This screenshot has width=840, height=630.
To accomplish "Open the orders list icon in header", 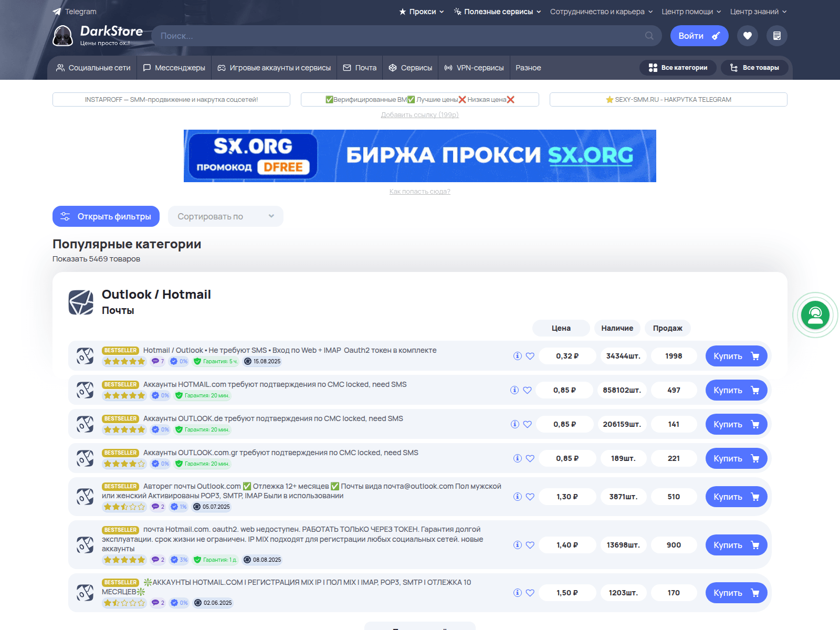I will (777, 36).
